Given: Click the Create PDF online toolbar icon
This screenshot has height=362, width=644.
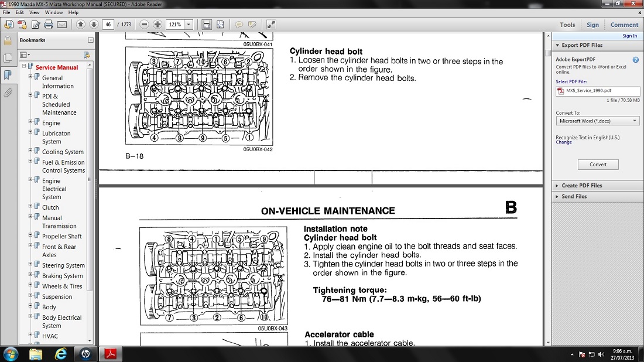Looking at the screenshot, I should click(x=22, y=25).
